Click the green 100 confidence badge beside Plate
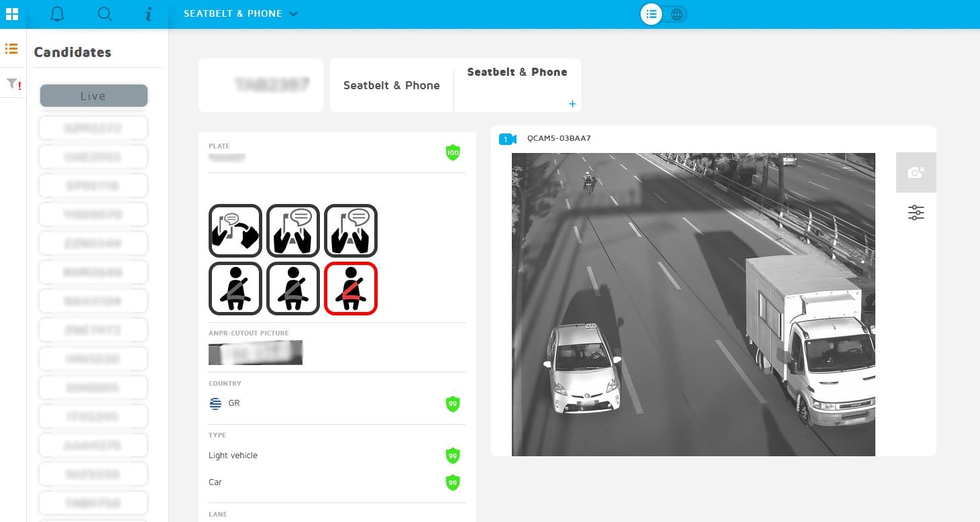 coord(453,152)
